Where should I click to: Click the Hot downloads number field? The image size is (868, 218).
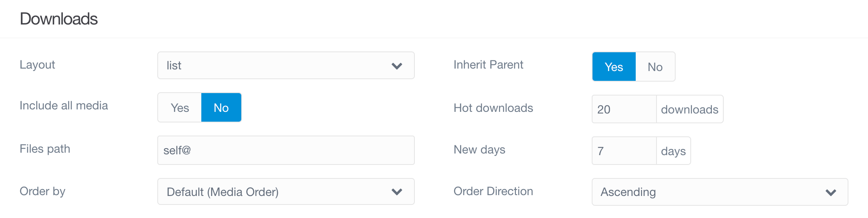click(x=624, y=109)
